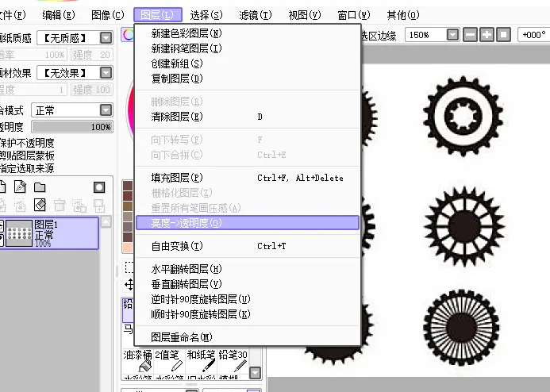Open the 文件(F) menu
The height and width of the screenshot is (392, 550).
coord(12,15)
